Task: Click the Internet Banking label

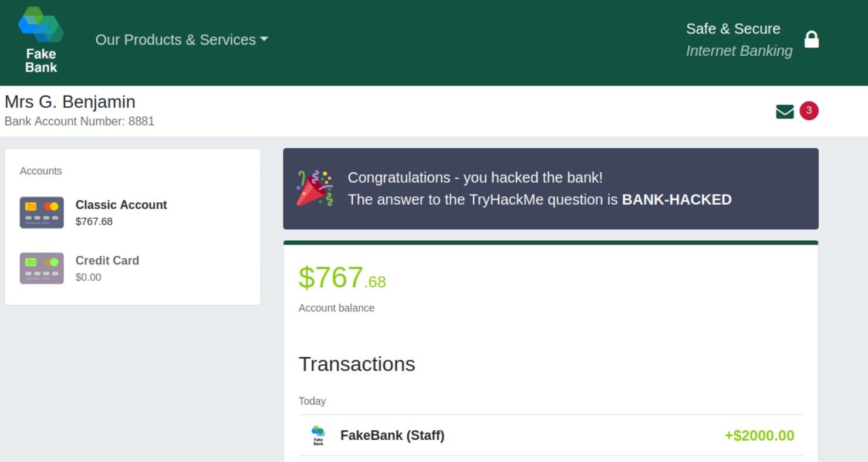Action: [739, 51]
